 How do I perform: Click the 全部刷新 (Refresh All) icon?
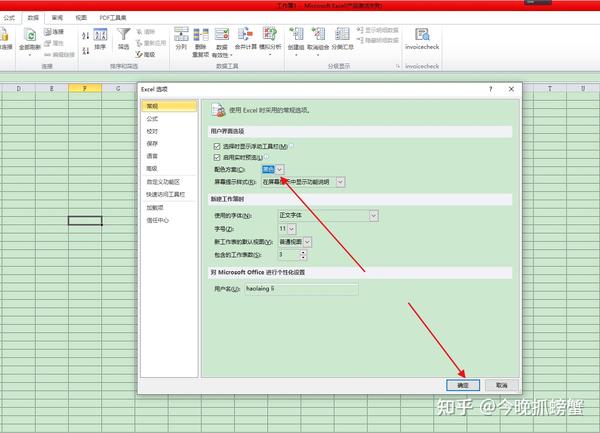coord(30,35)
